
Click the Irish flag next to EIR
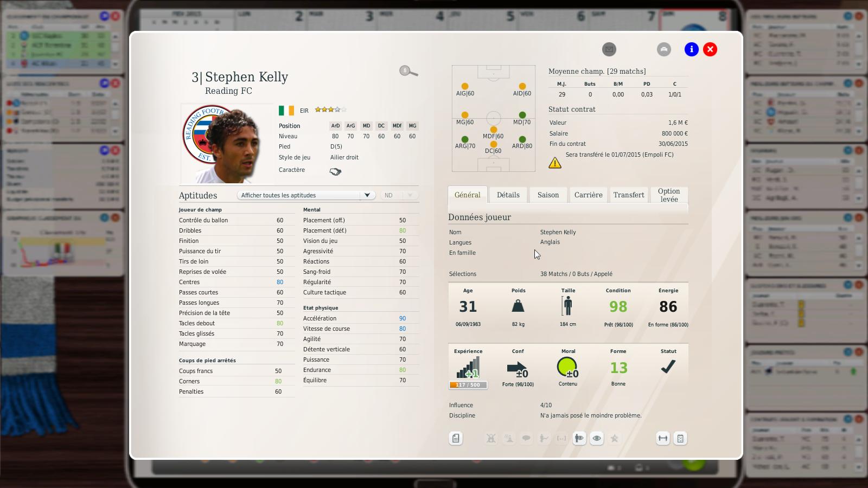pyautogui.click(x=286, y=111)
